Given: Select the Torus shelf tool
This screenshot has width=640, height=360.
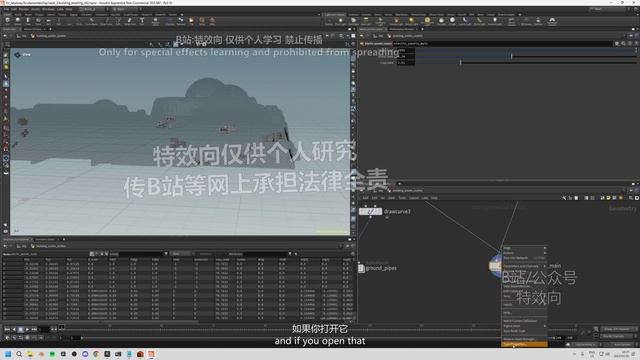Looking at the screenshot, I should 38,21.
